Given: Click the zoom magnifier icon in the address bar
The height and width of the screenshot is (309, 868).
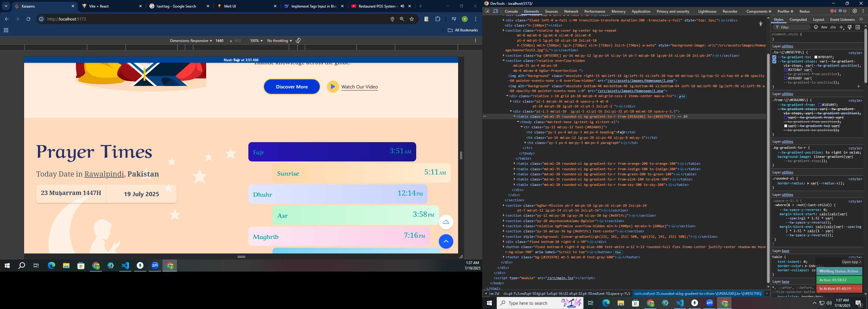Looking at the screenshot, I should point(402,19).
